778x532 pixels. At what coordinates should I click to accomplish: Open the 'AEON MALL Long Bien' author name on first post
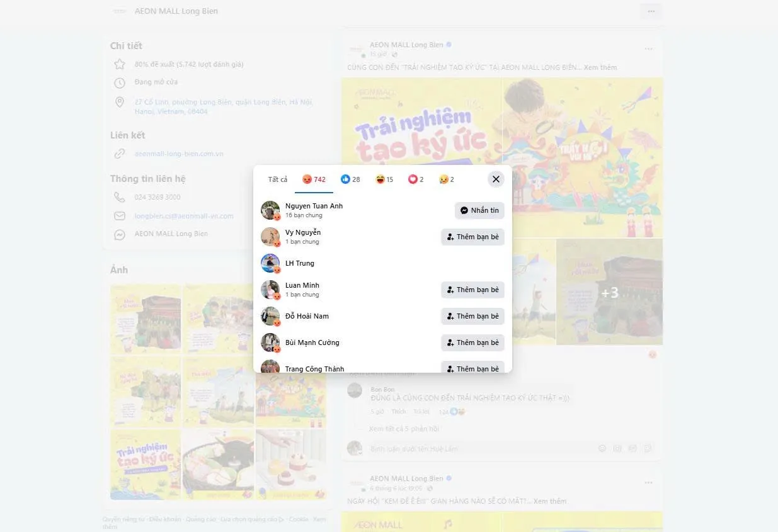[406, 45]
